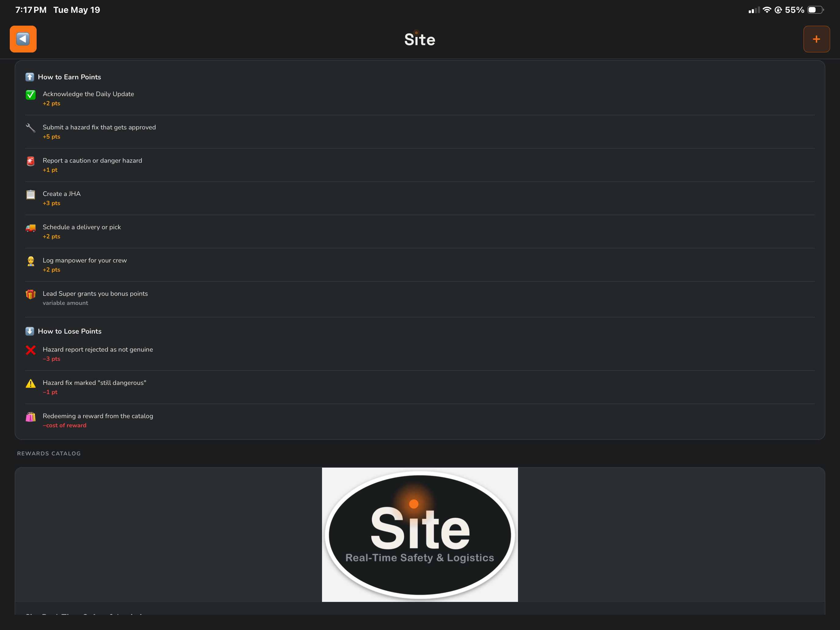Click 'Lead Super grants you bonus points'
The image size is (840, 630).
click(x=95, y=294)
